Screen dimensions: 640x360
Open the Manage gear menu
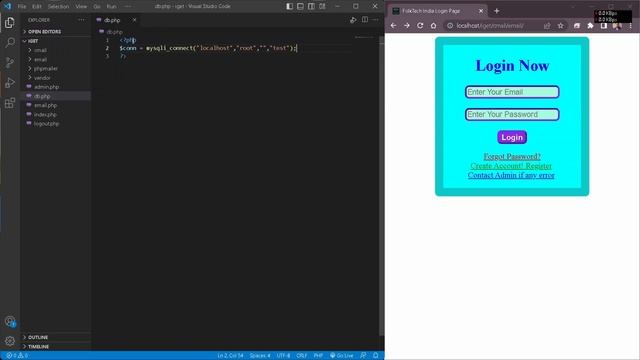click(10, 341)
